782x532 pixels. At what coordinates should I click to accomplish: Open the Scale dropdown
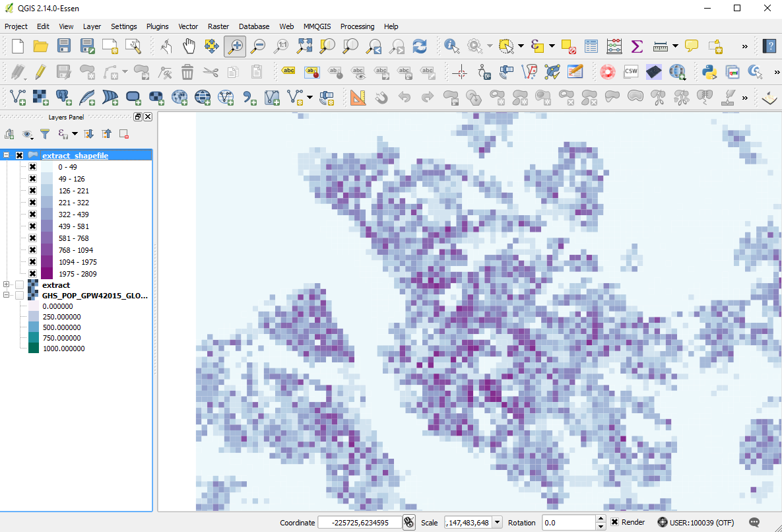point(497,522)
